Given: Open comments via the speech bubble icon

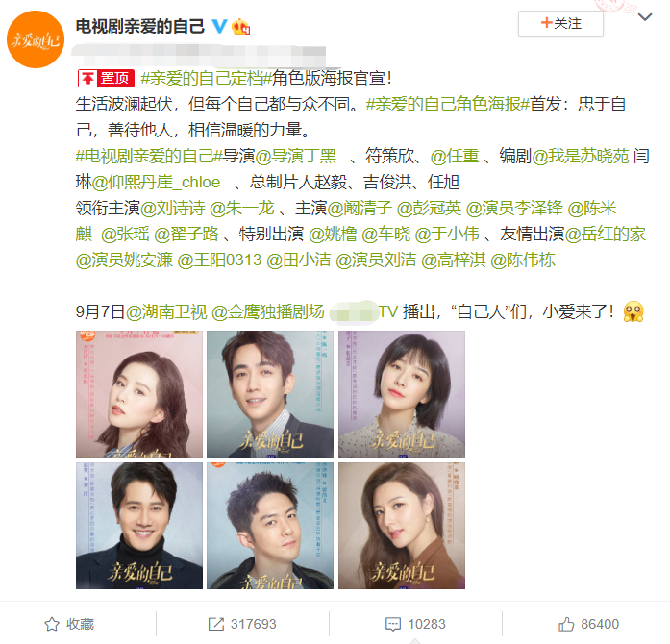Looking at the screenshot, I should point(393,624).
